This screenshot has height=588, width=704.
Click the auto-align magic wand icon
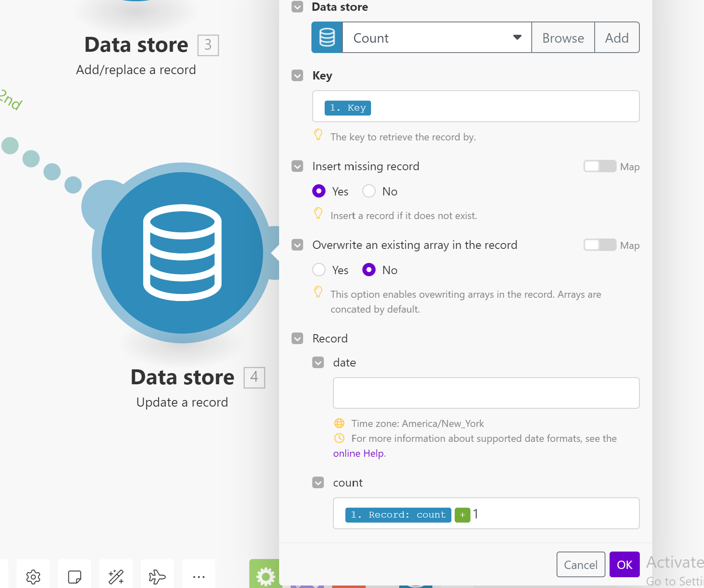pyautogui.click(x=116, y=576)
